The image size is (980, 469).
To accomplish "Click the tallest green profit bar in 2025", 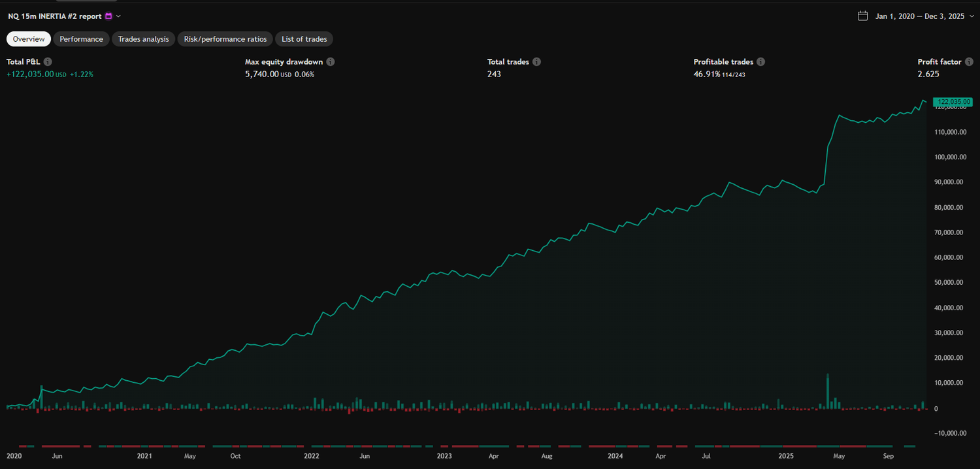I will [828, 391].
